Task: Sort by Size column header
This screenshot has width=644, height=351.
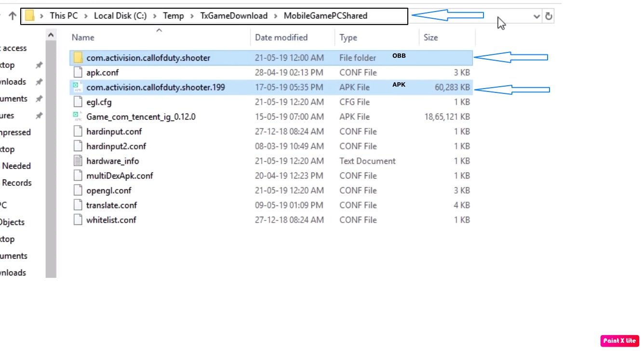Action: coord(430,38)
